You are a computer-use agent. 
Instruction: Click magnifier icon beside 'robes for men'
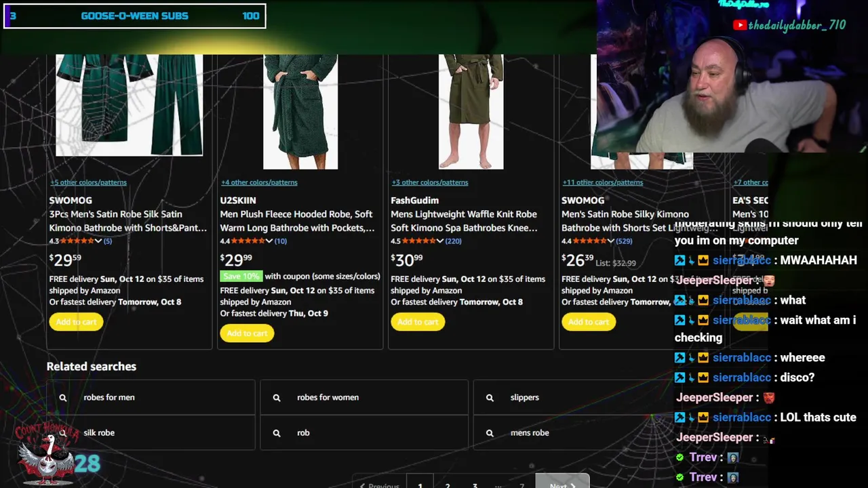coord(63,398)
